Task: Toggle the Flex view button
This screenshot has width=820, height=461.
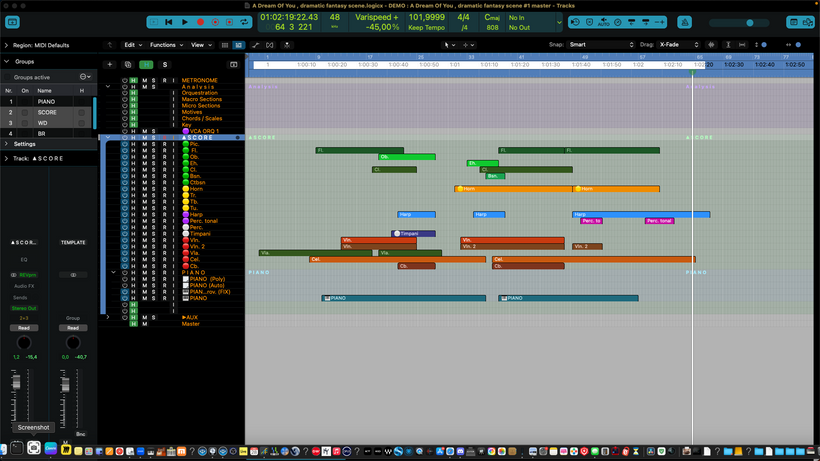Action: pos(270,45)
